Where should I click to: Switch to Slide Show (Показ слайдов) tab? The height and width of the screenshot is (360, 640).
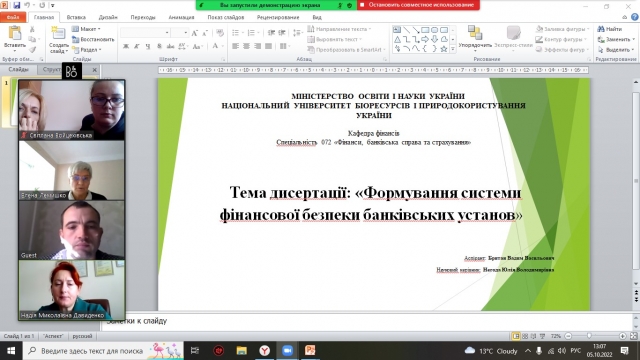point(226,17)
